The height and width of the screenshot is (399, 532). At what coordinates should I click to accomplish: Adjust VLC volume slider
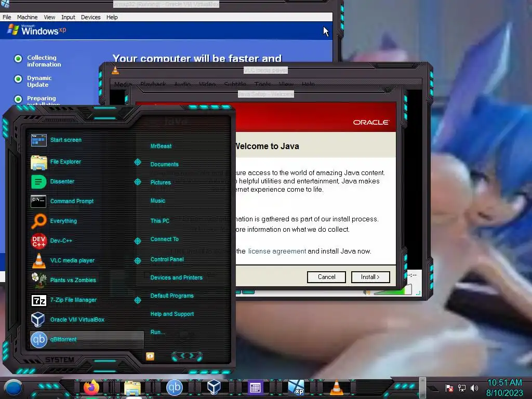pyautogui.click(x=393, y=290)
